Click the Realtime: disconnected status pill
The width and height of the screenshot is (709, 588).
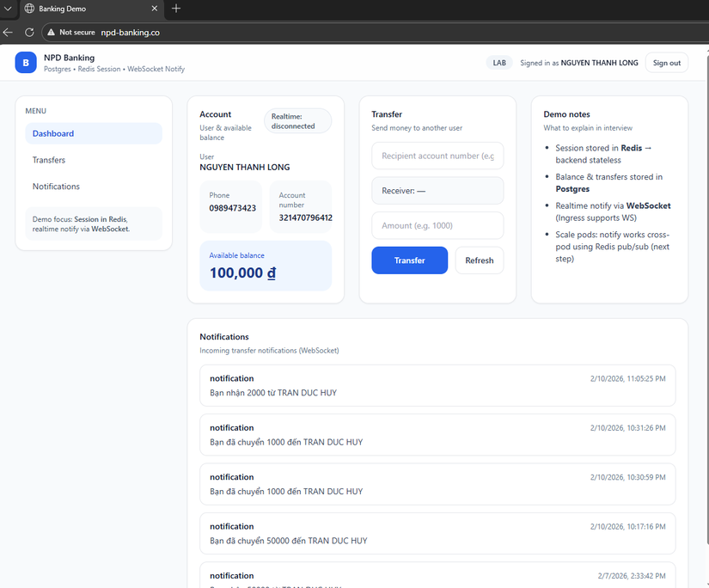click(x=297, y=121)
